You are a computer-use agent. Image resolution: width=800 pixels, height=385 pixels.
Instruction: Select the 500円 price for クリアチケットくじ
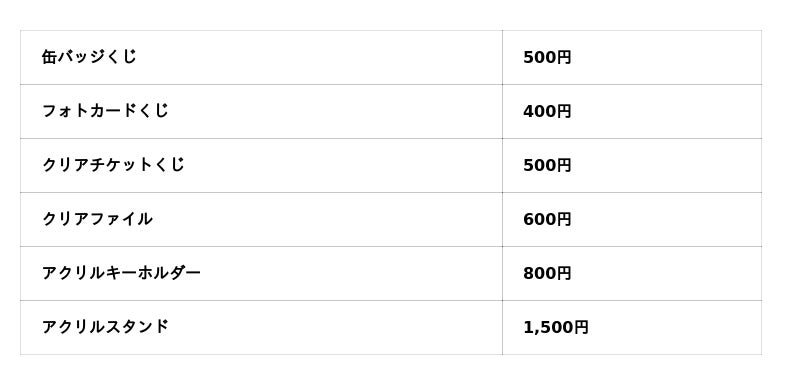coord(547,166)
